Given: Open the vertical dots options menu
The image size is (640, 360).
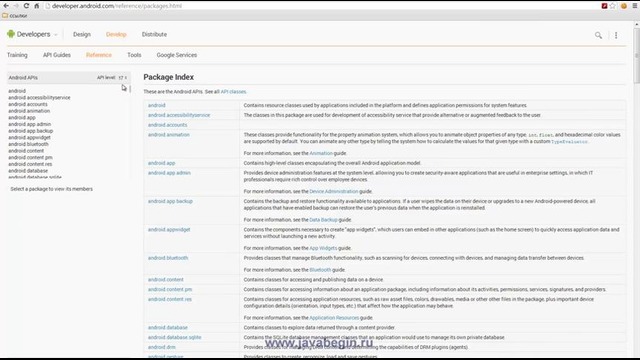Looking at the screenshot, I should click(x=616, y=35).
